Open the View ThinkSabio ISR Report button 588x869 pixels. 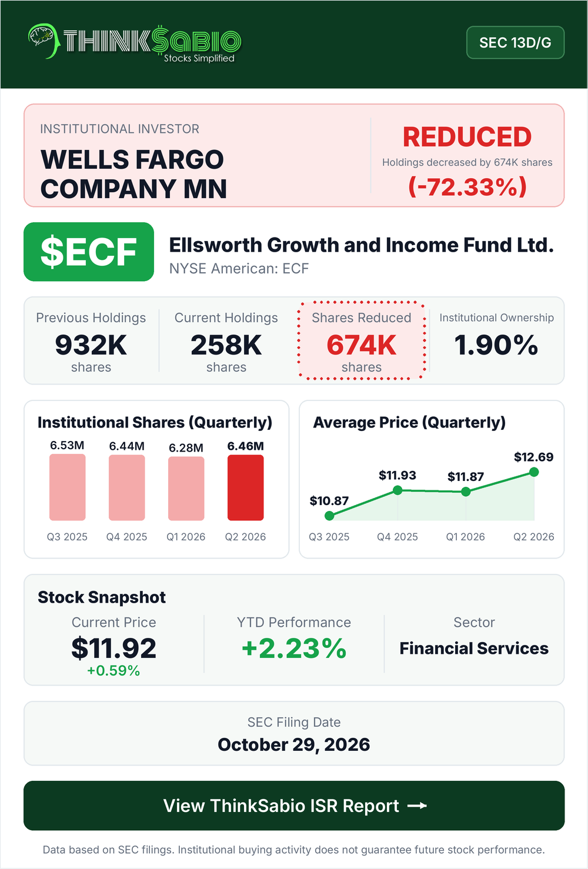[x=294, y=806]
